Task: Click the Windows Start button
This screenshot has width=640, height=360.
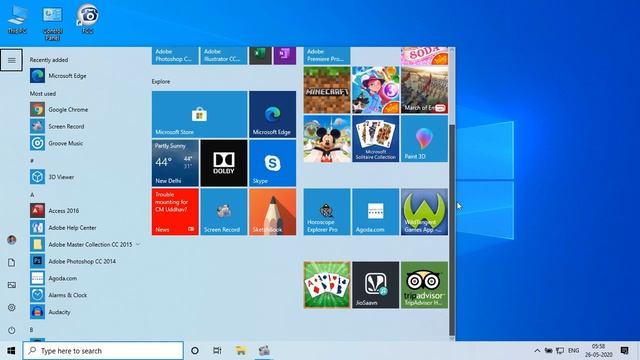Action: pyautogui.click(x=11, y=351)
